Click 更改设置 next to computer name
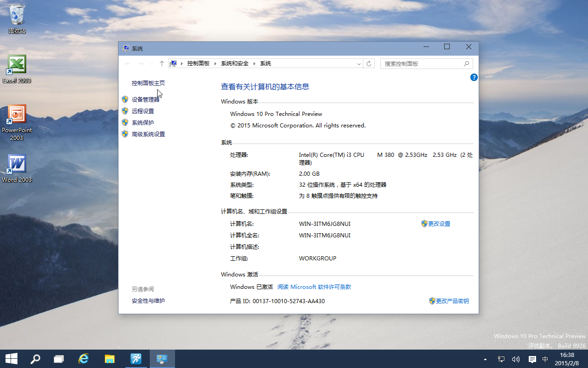 439,224
